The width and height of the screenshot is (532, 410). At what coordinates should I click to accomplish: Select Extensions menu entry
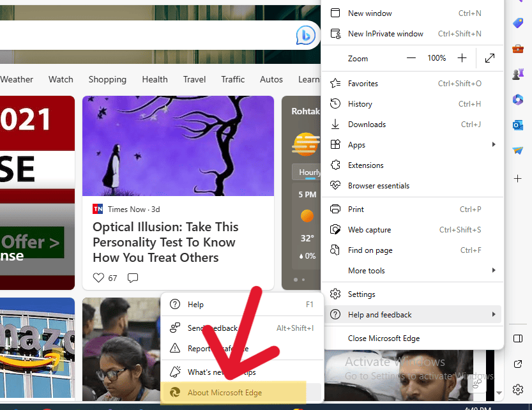pos(411,165)
